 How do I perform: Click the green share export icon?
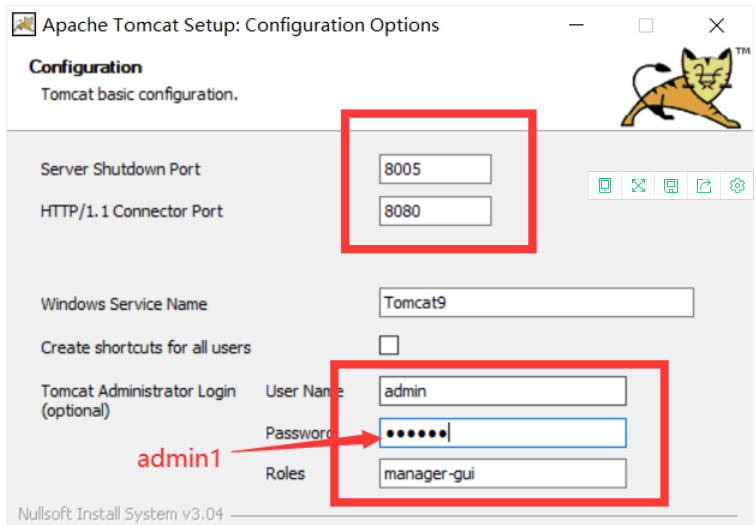point(704,185)
